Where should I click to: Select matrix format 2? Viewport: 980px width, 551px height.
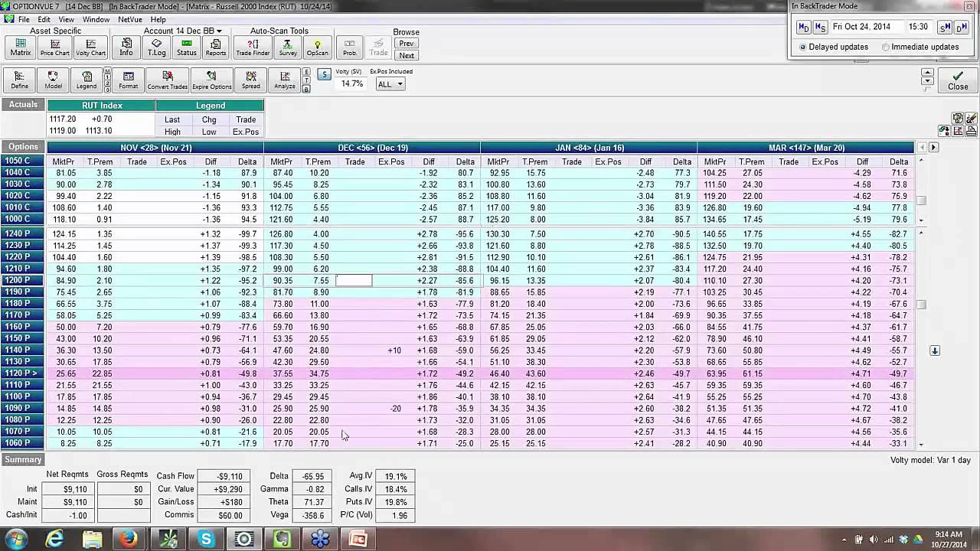107,83
